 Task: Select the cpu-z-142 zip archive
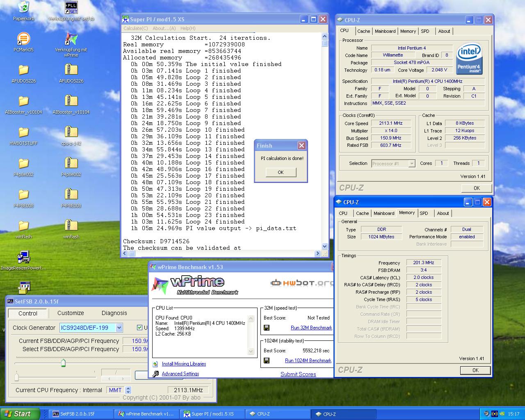[71, 132]
